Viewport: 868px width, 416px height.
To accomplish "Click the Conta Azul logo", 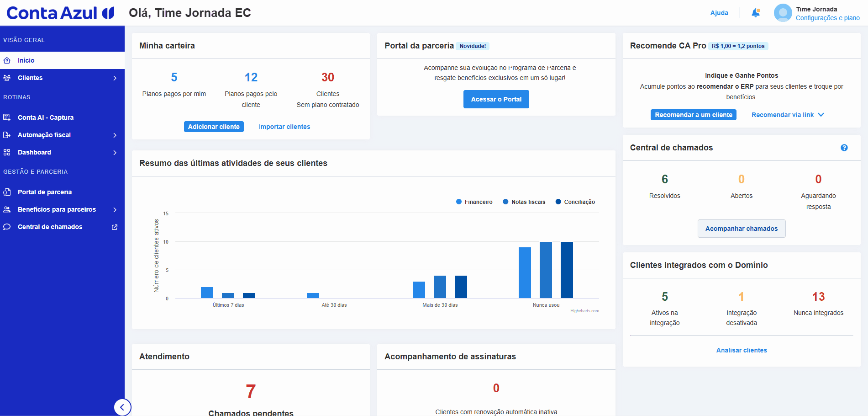I will [x=60, y=13].
